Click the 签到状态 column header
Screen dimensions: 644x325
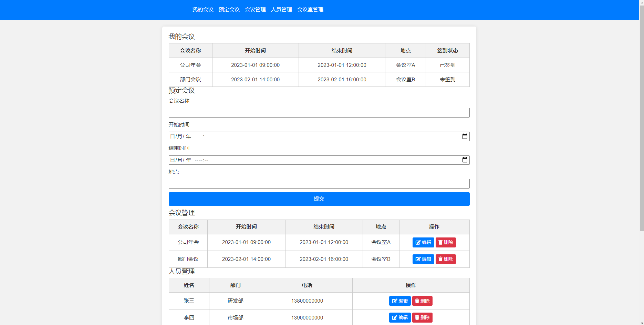coord(447,50)
